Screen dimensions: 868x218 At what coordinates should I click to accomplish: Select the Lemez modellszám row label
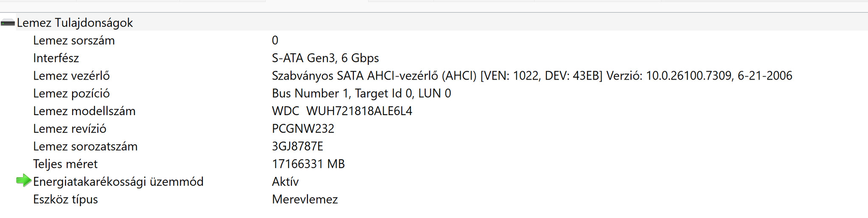point(84,111)
